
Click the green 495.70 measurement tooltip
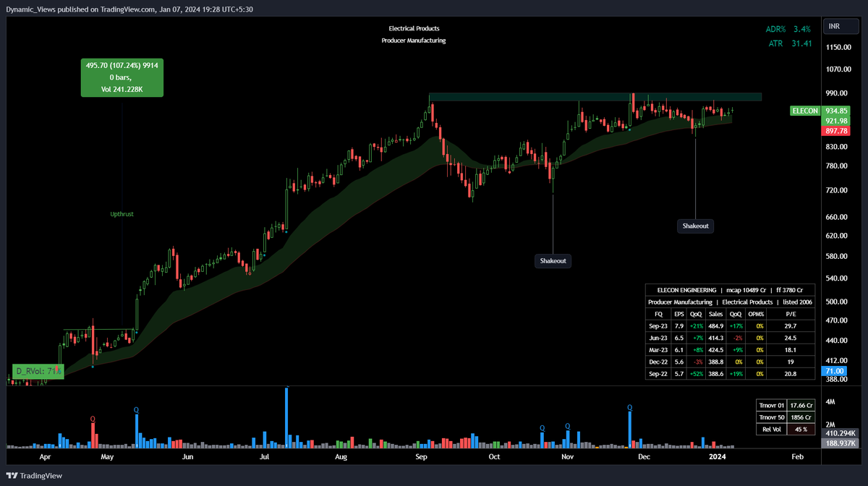[122, 77]
